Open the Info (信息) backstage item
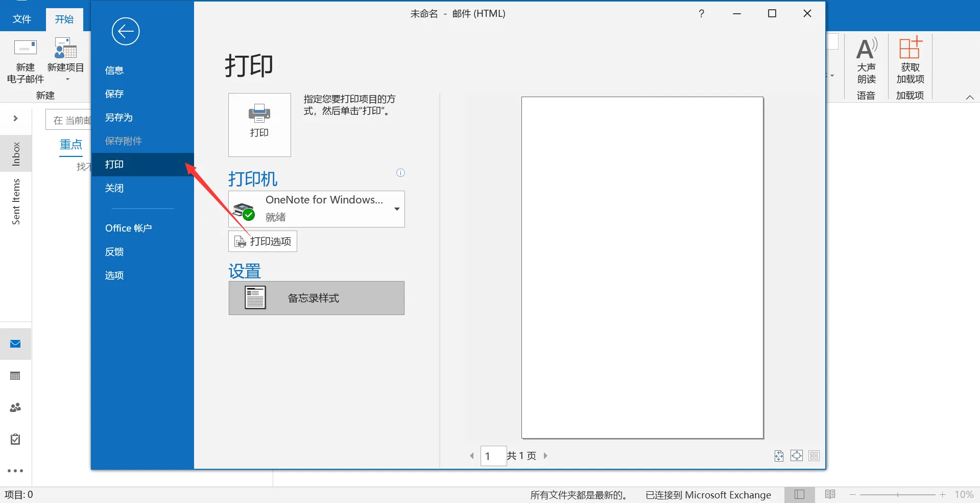Viewport: 980px width, 503px height. point(114,71)
